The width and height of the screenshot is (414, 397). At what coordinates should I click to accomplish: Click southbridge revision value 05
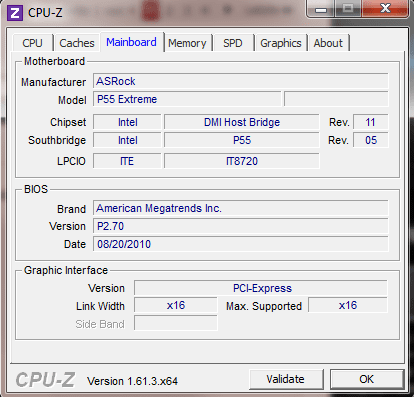(x=370, y=140)
